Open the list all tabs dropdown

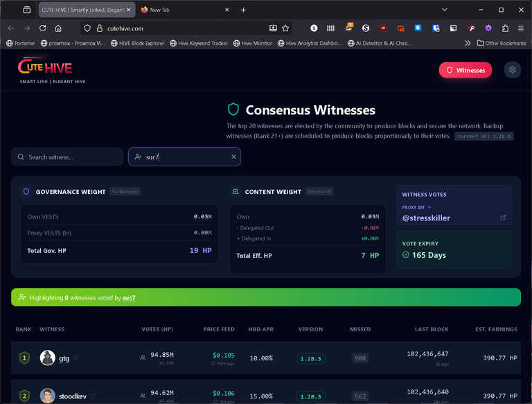[26, 10]
